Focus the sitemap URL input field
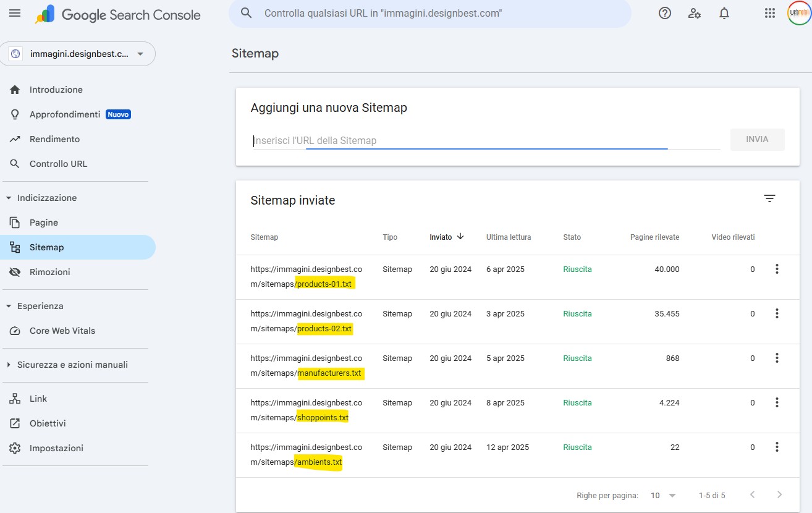The width and height of the screenshot is (812, 513). tap(486, 140)
